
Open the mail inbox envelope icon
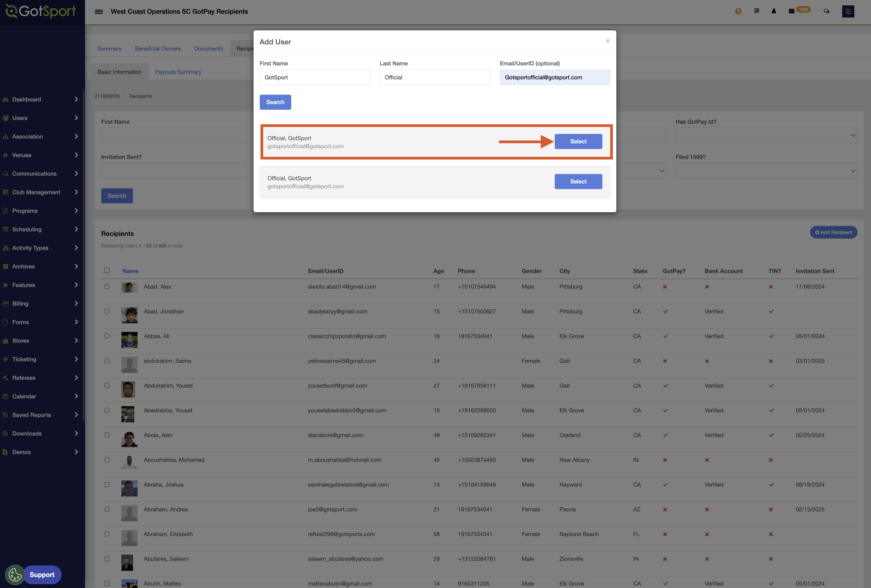point(792,11)
